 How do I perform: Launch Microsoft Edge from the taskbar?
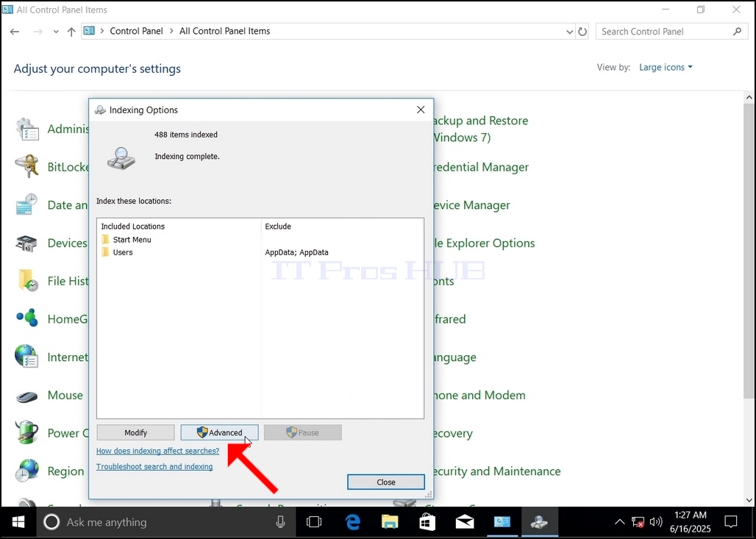pos(353,522)
